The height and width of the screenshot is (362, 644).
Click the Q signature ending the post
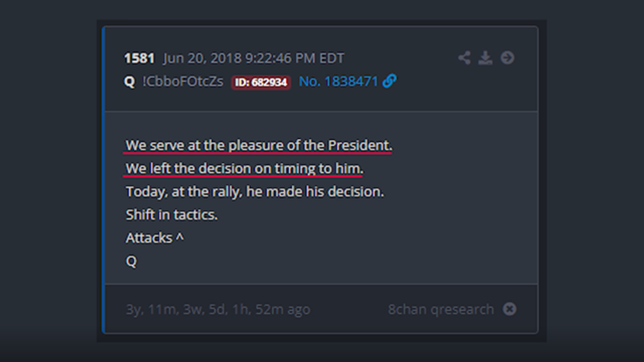131,261
